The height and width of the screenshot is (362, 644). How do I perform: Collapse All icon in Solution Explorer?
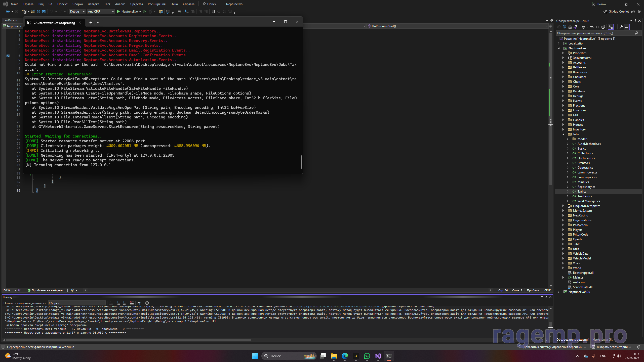pos(597,27)
